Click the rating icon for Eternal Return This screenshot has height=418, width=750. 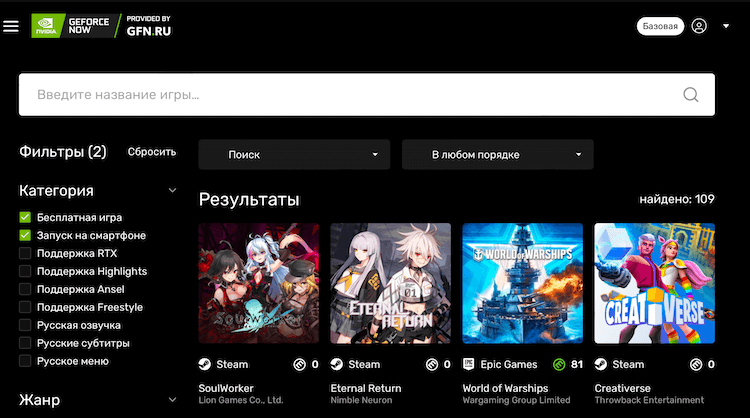coord(431,365)
